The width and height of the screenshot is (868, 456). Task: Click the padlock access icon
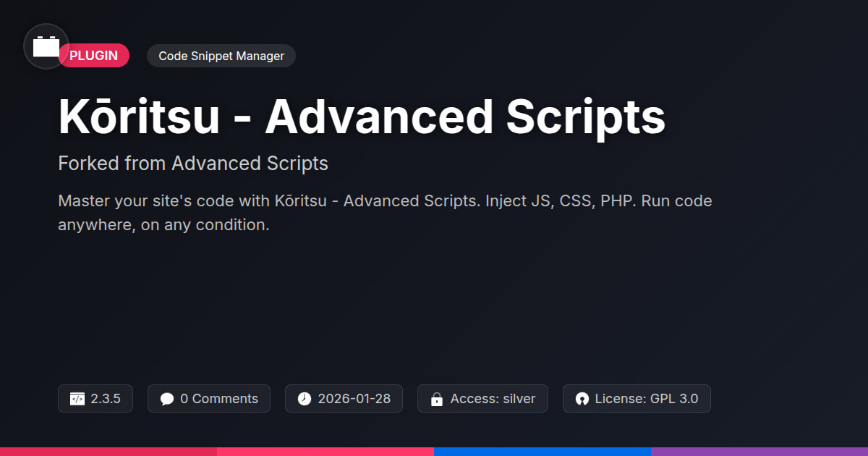pos(437,399)
